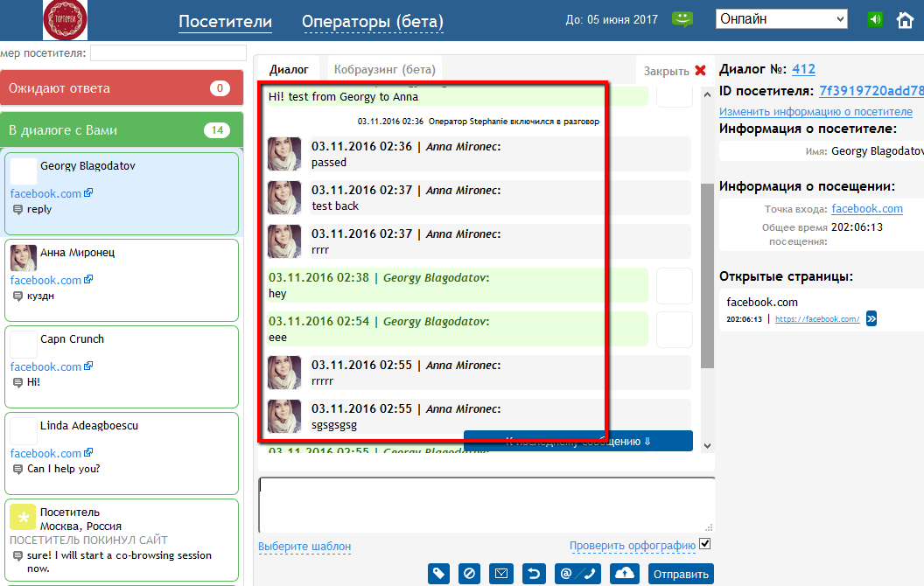
Task: Open the Онлайн status dropdown
Action: 780,18
